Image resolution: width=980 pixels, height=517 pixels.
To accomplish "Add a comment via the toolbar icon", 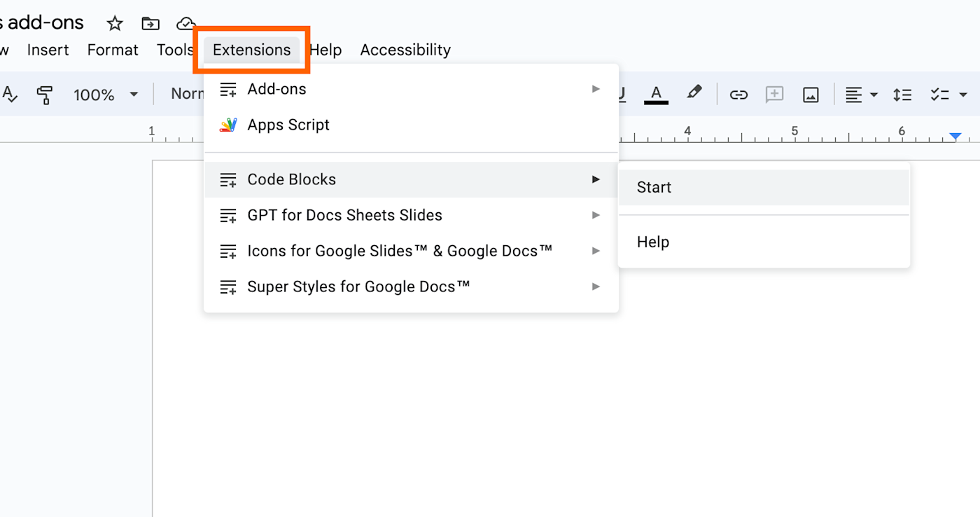I will 774,95.
